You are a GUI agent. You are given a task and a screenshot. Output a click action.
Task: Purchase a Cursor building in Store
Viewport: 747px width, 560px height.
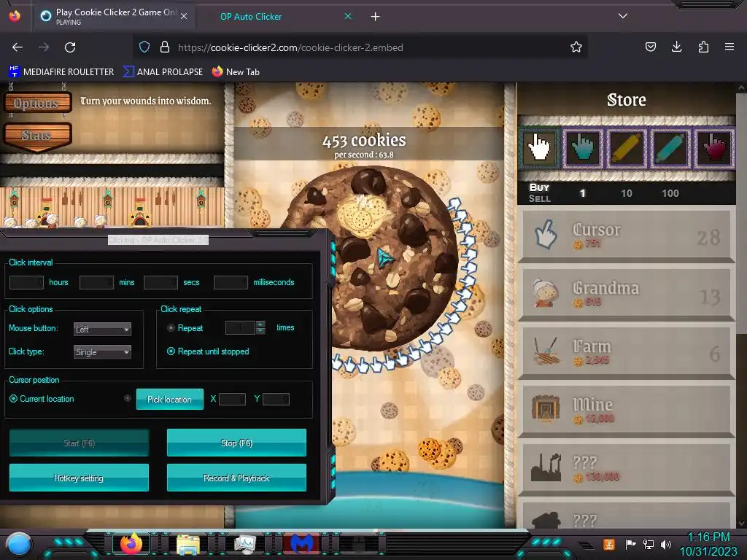tap(627, 236)
